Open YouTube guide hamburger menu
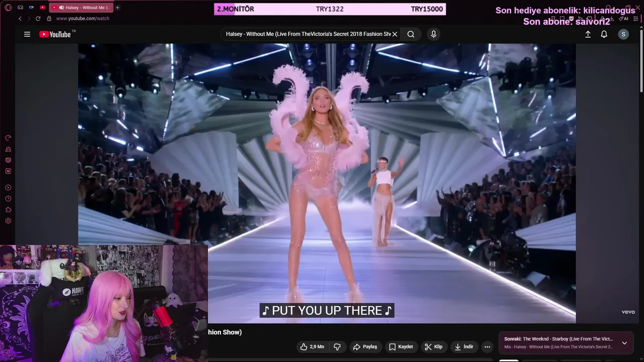The height and width of the screenshot is (362, 644). [27, 34]
